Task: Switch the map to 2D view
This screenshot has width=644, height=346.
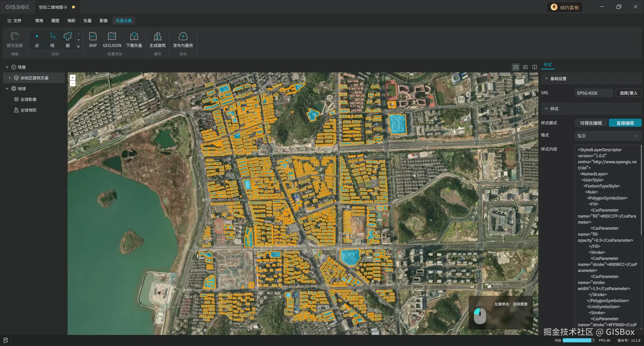Action: (516, 67)
